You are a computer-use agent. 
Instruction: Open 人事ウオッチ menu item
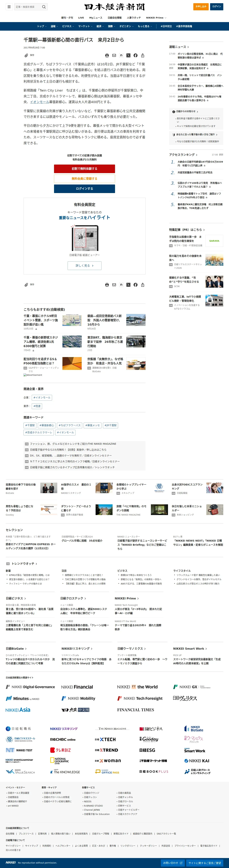134,17
